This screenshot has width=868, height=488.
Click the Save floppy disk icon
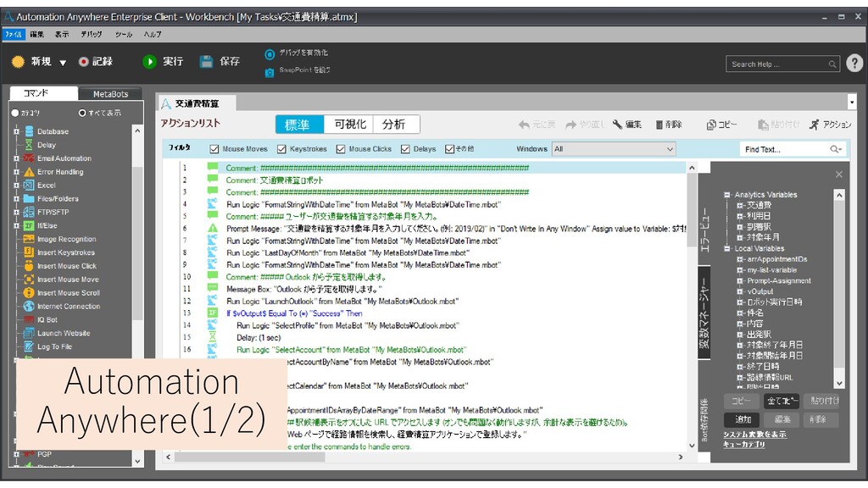click(207, 61)
